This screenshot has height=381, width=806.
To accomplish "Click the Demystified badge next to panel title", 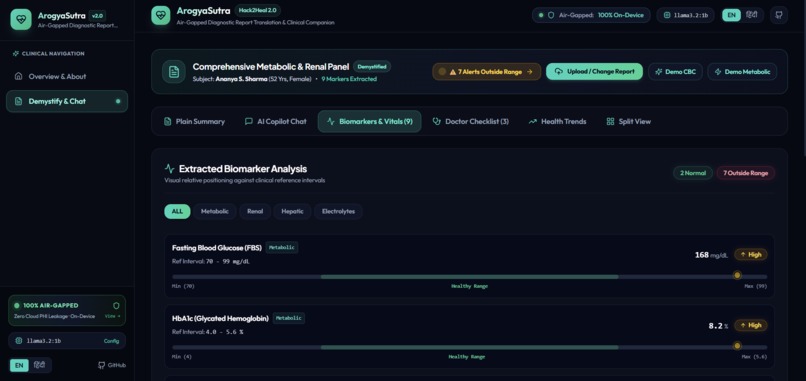I will point(372,67).
